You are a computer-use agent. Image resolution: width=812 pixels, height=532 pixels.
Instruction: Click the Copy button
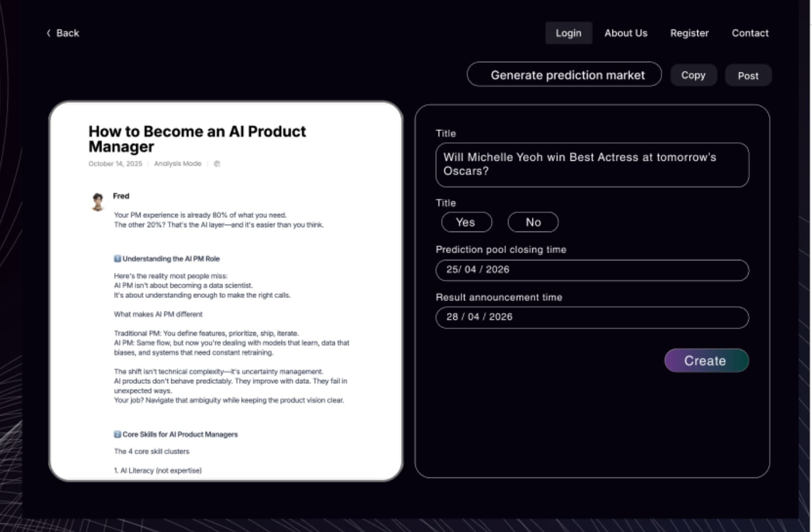(693, 75)
